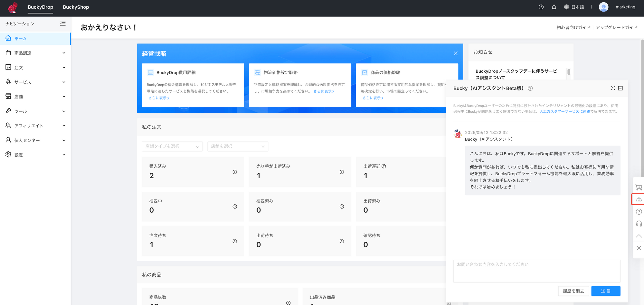Click the marketing username

[x=625, y=7]
